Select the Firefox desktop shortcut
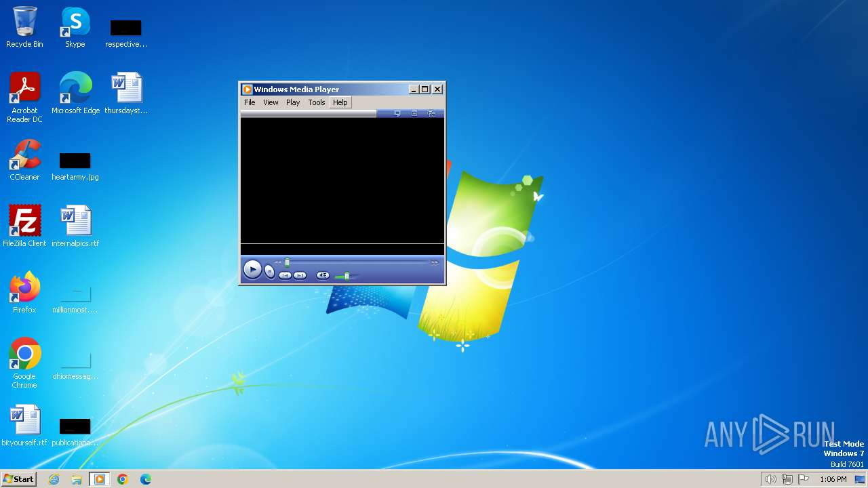The width and height of the screenshot is (868, 488). click(x=24, y=293)
